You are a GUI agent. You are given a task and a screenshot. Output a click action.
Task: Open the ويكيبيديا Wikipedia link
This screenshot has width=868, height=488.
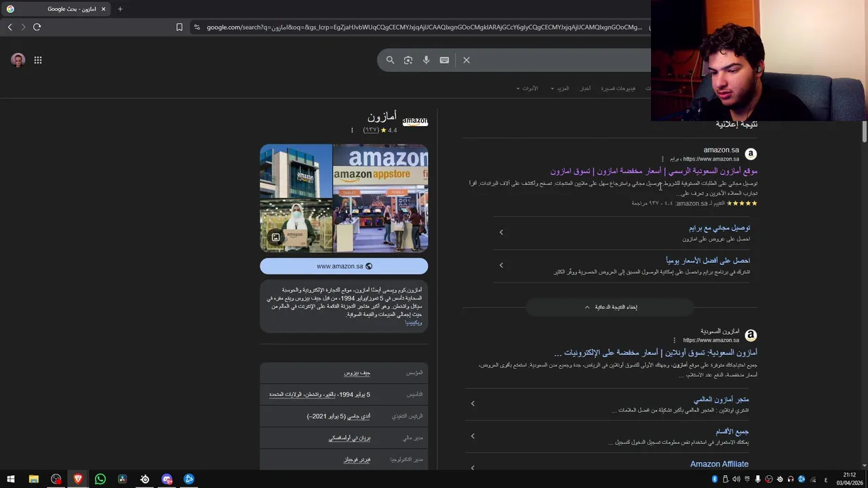pos(414,323)
